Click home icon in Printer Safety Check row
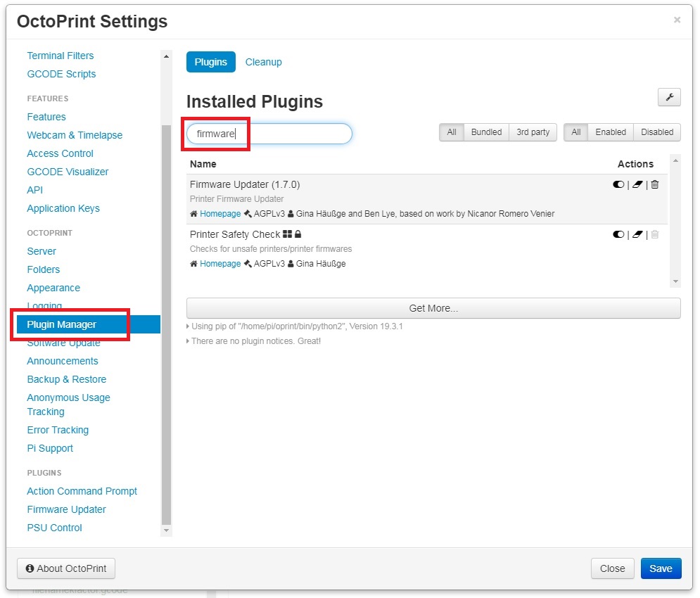The image size is (700, 598). pyautogui.click(x=193, y=264)
